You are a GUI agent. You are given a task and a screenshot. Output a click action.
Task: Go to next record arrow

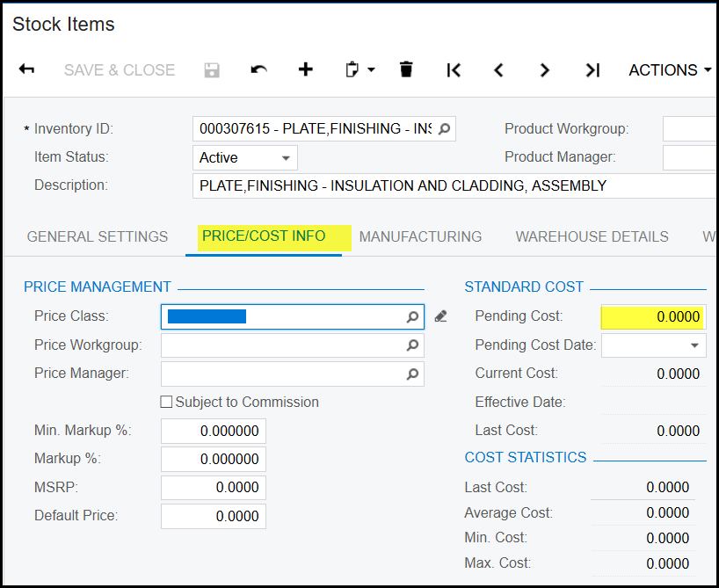pos(545,70)
